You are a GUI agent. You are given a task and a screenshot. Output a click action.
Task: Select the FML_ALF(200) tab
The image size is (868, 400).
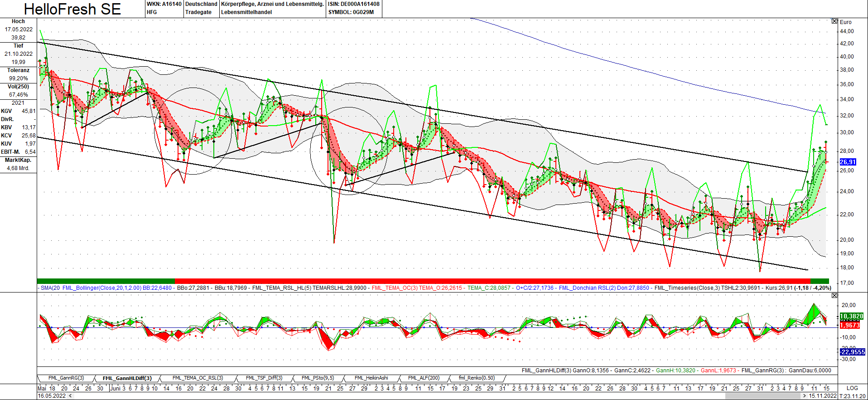click(424, 378)
